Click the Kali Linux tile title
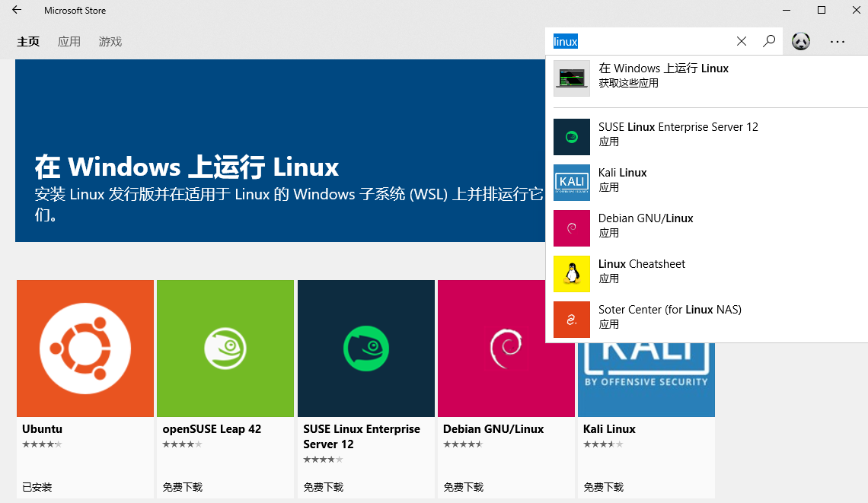 pyautogui.click(x=609, y=429)
